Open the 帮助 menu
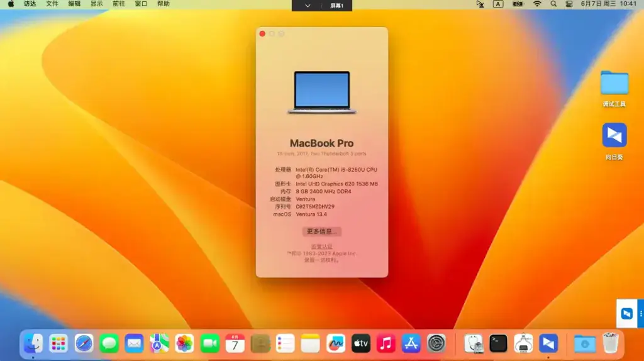This screenshot has width=644, height=361. (x=164, y=4)
